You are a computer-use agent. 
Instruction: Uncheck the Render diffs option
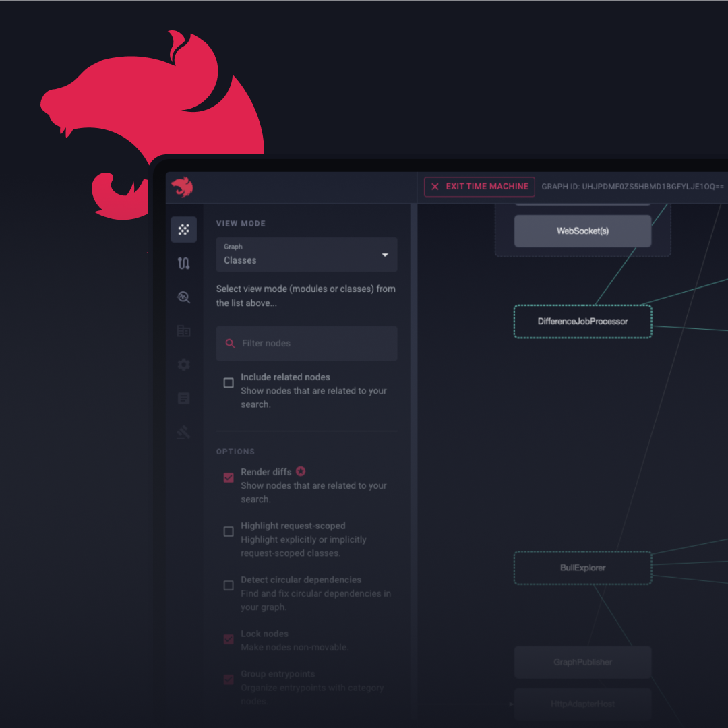229,477
